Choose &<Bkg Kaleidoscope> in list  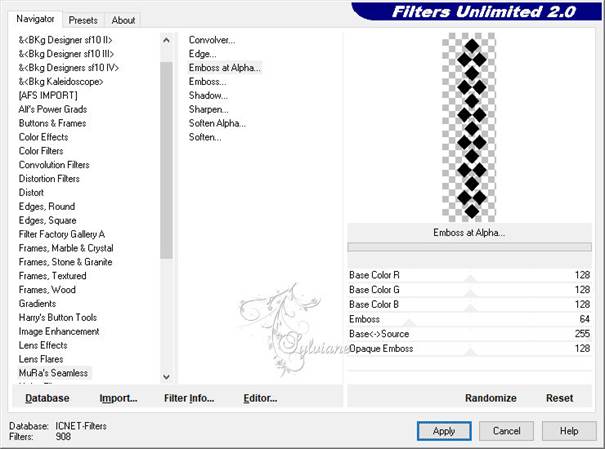click(x=61, y=81)
